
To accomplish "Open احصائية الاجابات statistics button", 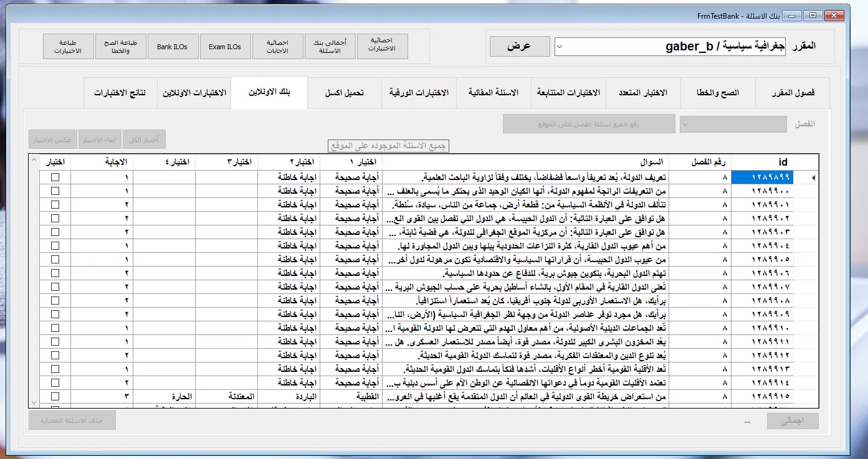I will [278, 46].
